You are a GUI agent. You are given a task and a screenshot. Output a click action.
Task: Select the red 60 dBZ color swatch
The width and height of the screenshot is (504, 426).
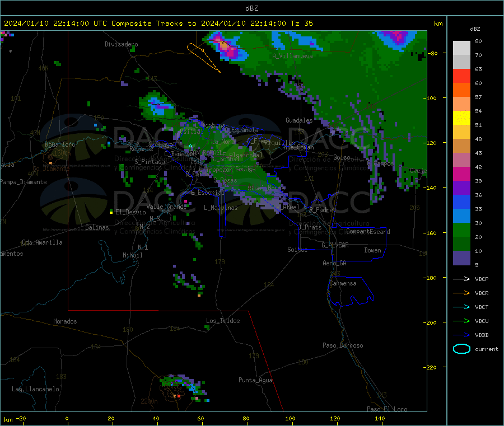click(461, 76)
